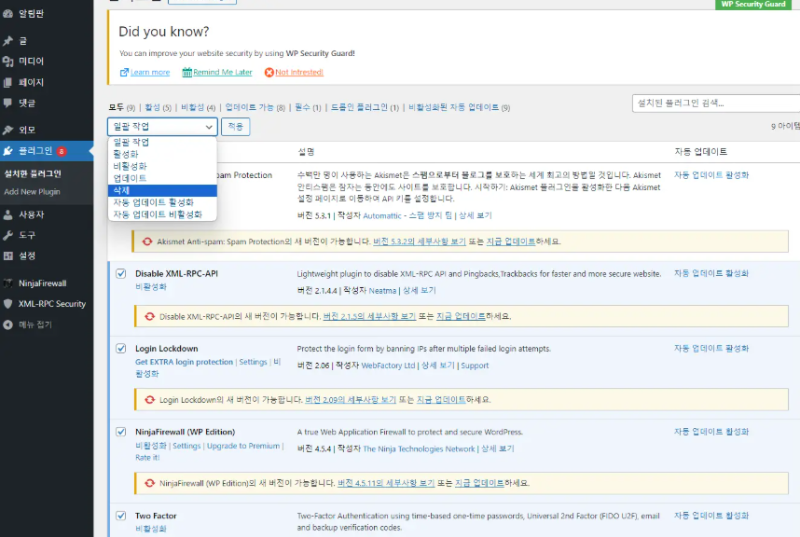
Task: Open the Comments (댓글) bubble icon
Action: tap(8, 103)
